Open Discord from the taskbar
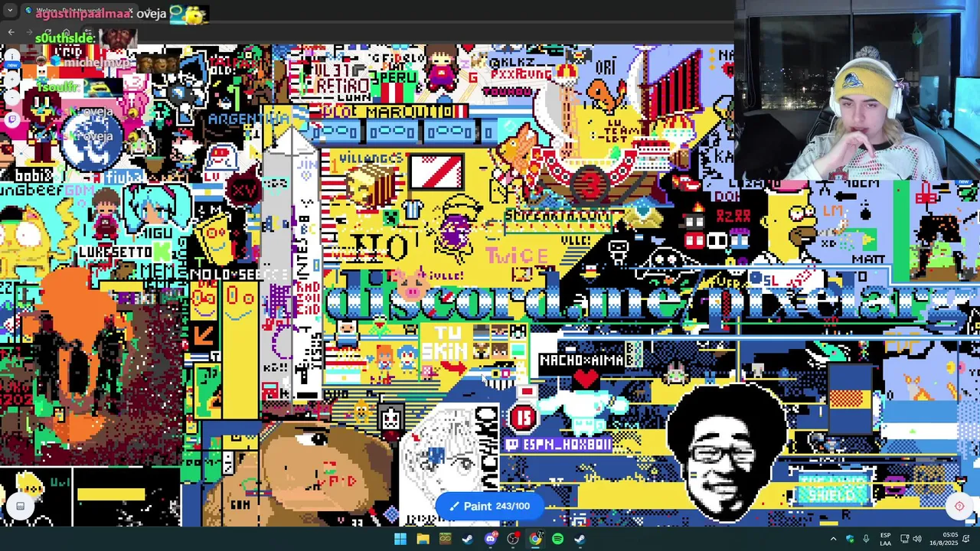This screenshot has width=980, height=551. [490, 540]
